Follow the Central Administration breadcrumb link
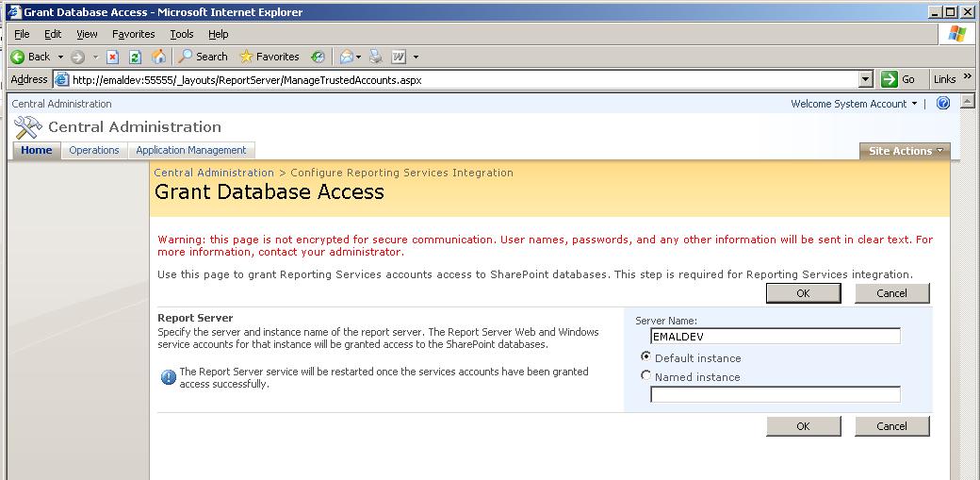The image size is (980, 480). click(214, 173)
